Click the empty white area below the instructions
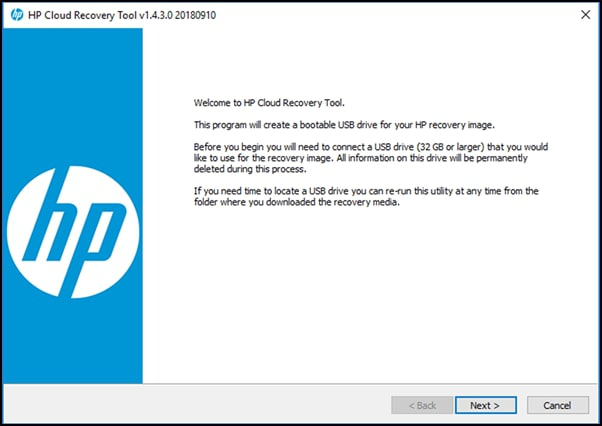Image resolution: width=602 pixels, height=426 pixels. (370, 300)
